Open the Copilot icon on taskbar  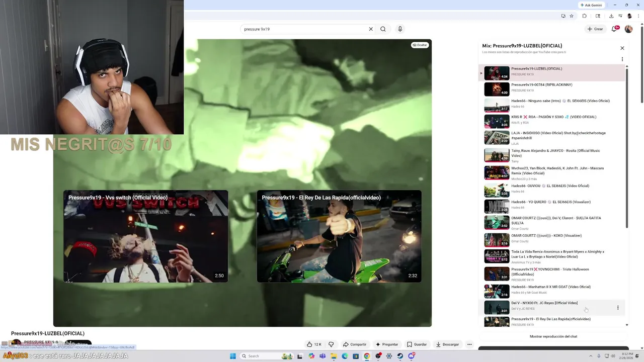(x=311, y=356)
